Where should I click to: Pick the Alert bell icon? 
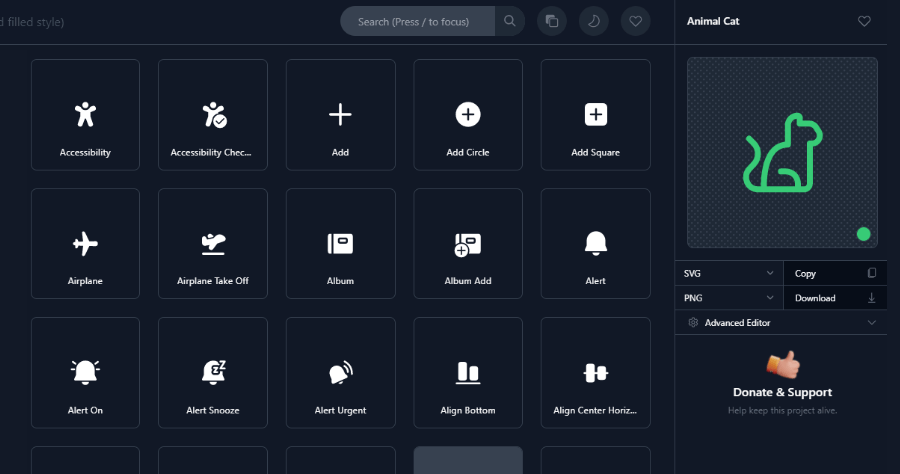click(595, 243)
